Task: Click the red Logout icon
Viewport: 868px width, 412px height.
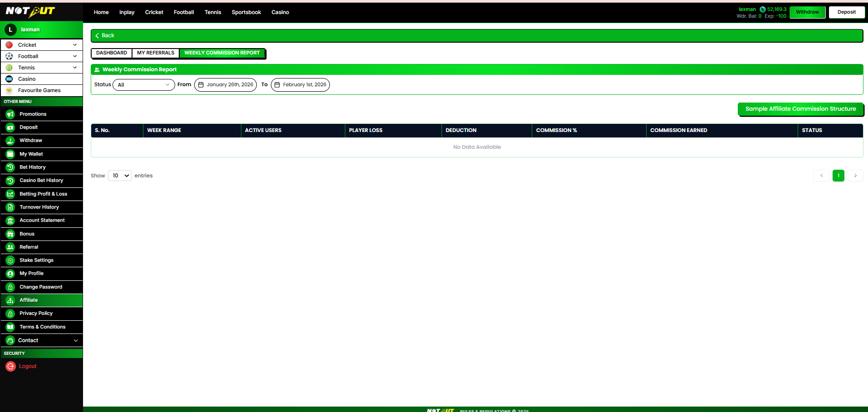Action: pyautogui.click(x=10, y=366)
